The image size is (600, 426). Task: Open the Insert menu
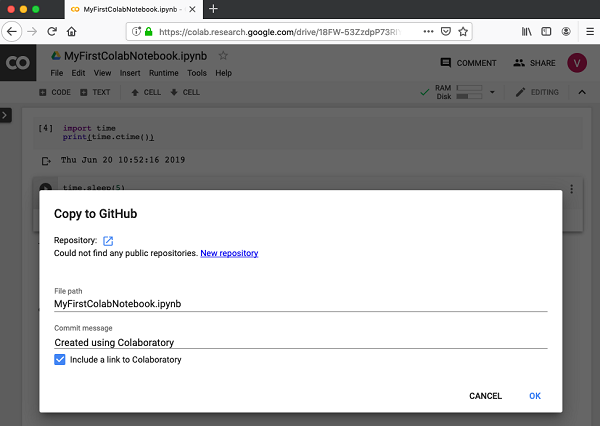pyautogui.click(x=130, y=73)
